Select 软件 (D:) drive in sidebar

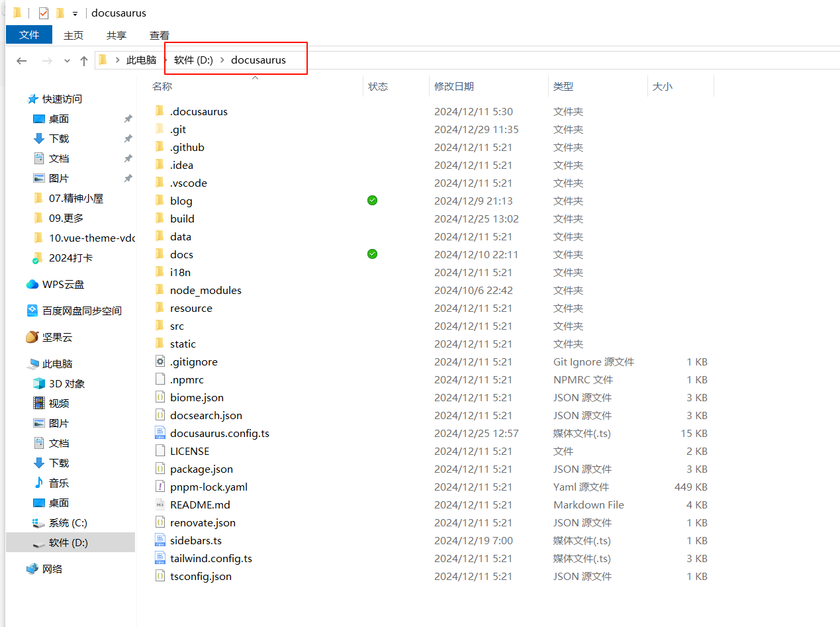pyautogui.click(x=68, y=542)
